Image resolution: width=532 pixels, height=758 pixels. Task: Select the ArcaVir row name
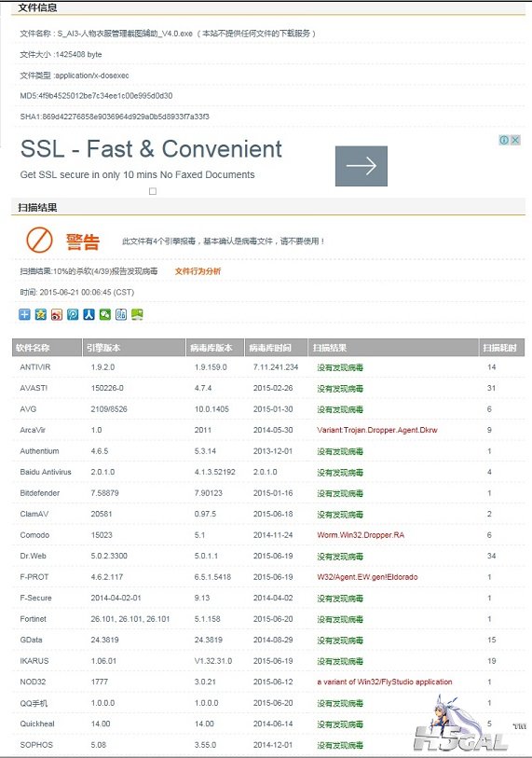point(33,430)
